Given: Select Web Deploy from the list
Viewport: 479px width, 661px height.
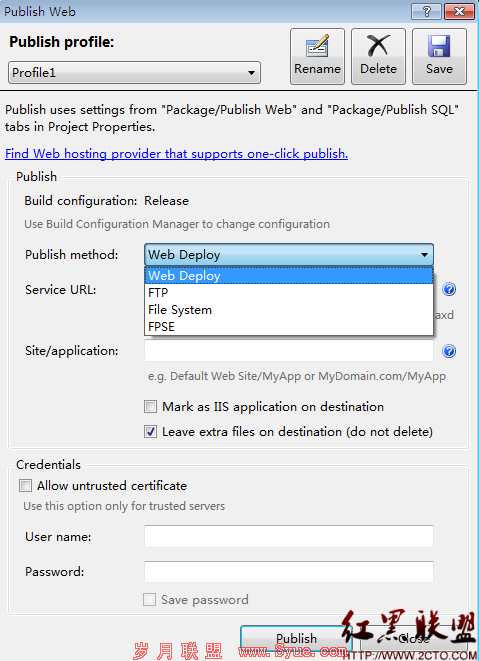Looking at the screenshot, I should point(289,276).
